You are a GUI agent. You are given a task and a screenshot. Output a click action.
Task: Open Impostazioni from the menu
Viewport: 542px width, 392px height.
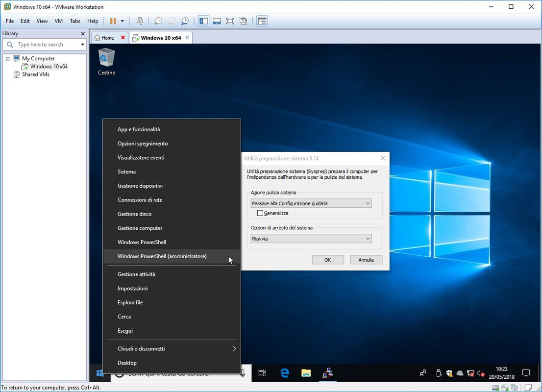tap(172, 288)
